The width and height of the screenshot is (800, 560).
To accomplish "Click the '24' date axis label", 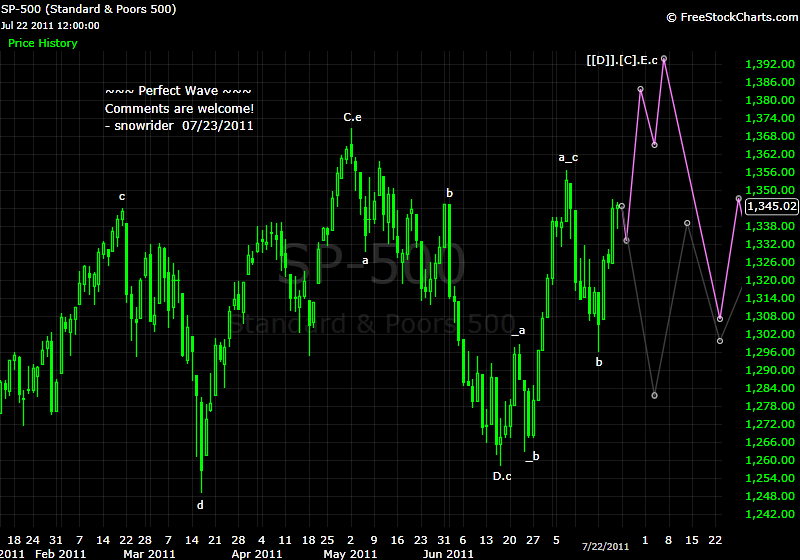I will [33, 540].
